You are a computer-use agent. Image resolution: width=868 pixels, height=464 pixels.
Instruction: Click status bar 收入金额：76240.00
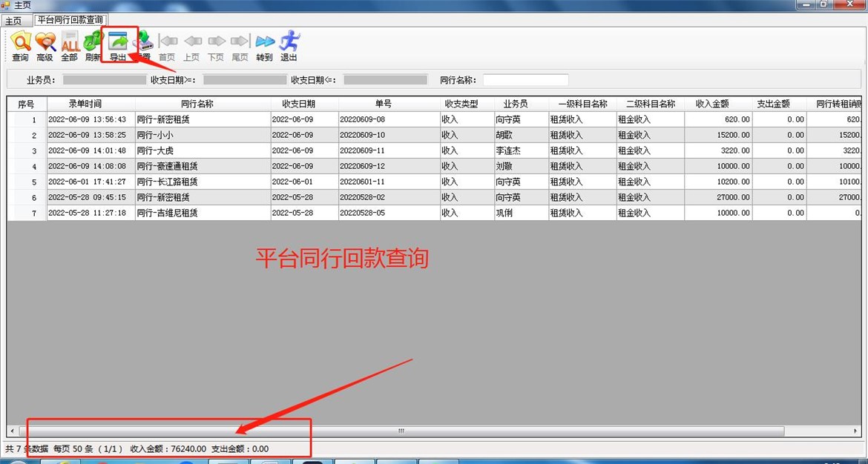tap(168, 449)
